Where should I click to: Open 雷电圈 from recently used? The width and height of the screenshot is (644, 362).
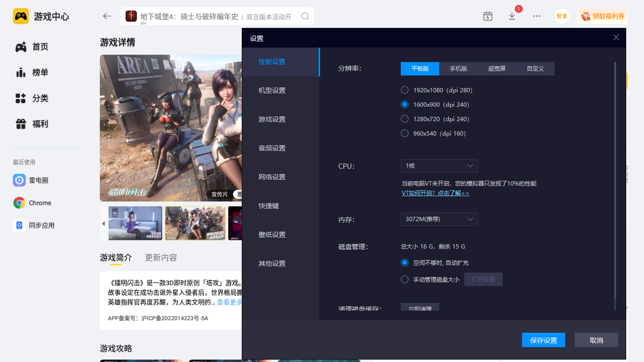coord(31,180)
